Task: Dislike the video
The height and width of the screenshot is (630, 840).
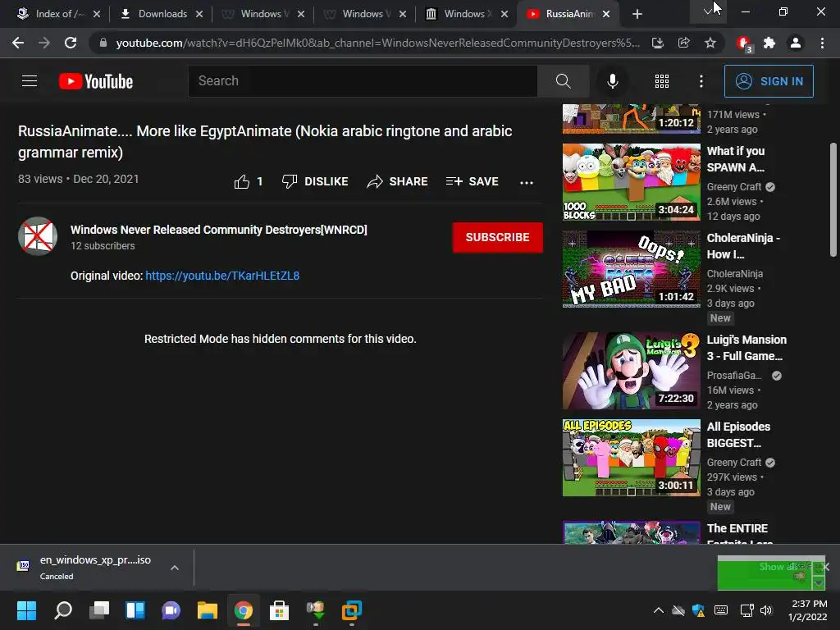Action: pos(315,181)
